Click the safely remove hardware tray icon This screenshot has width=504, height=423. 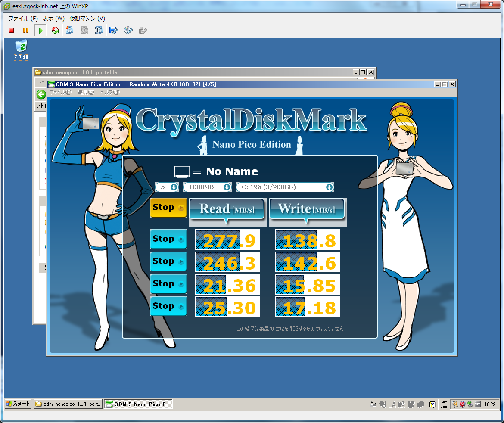tap(470, 404)
